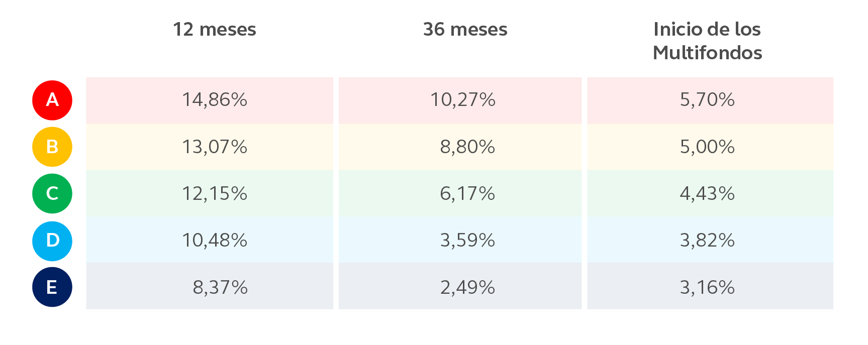Select the 4,43% cell in green row
Viewport: 868px width, 345px height.
tap(707, 194)
